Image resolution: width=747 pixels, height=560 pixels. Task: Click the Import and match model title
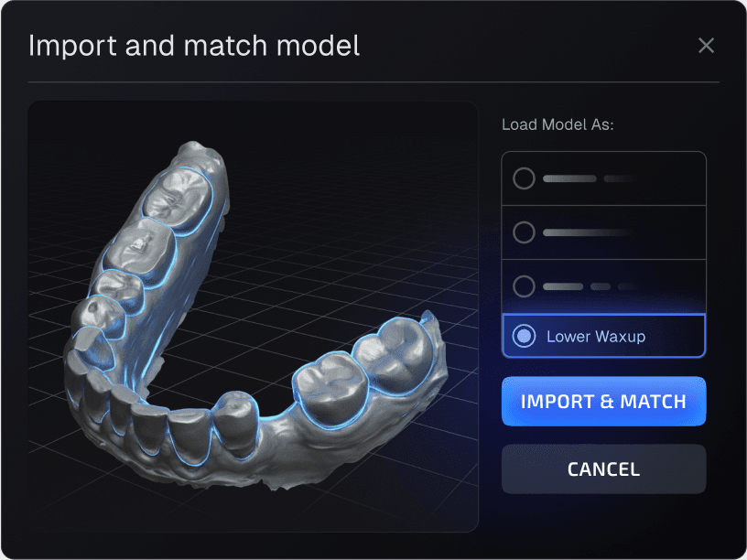coord(194,46)
